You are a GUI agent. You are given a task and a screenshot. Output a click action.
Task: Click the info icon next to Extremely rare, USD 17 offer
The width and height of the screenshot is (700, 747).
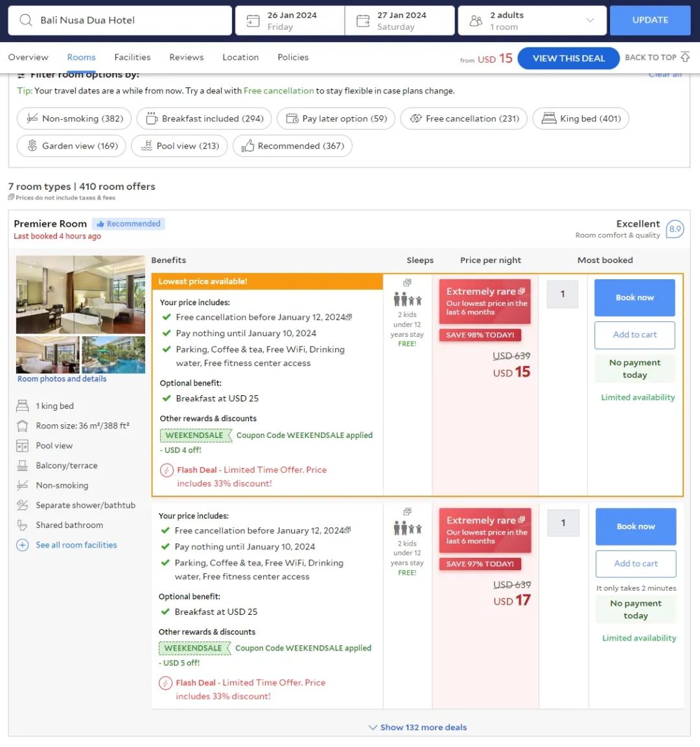pos(521,520)
